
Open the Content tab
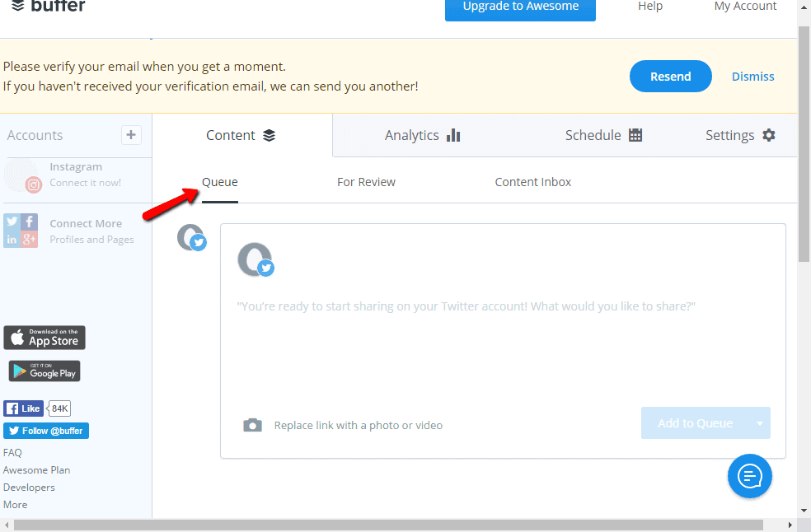pyautogui.click(x=241, y=135)
